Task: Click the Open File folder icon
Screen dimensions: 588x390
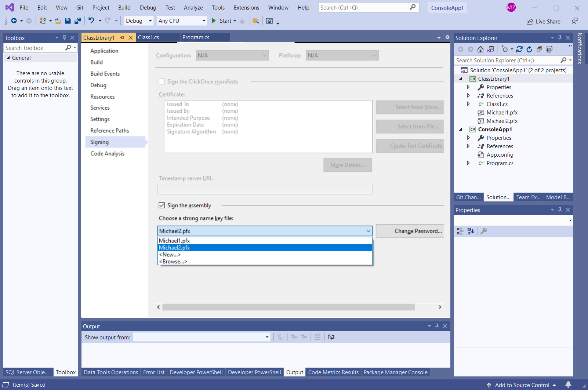Action: click(58, 21)
